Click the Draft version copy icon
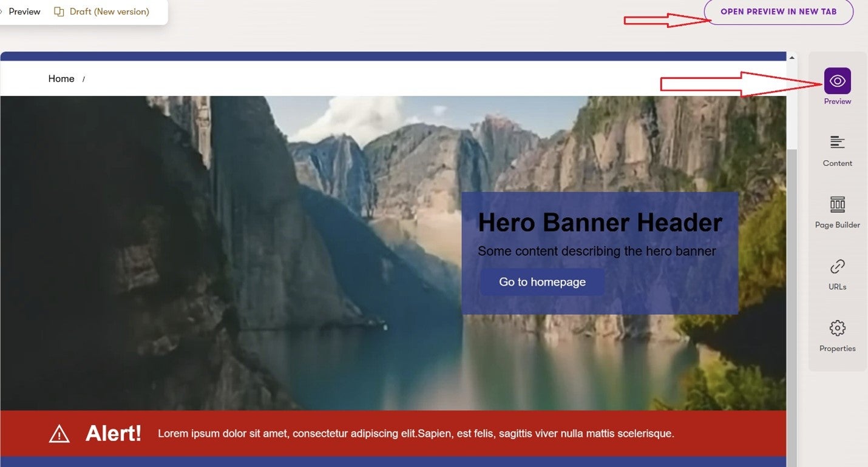Screen dimensions: 868x467 pyautogui.click(x=59, y=12)
